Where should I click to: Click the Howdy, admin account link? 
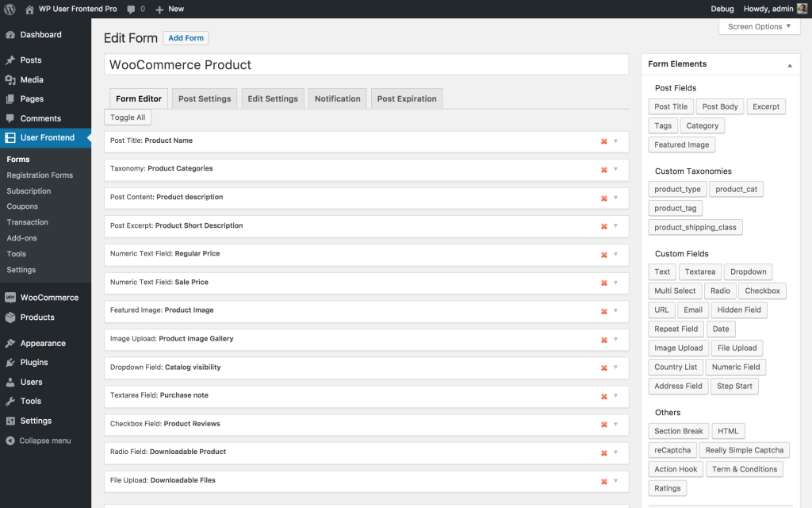pos(768,9)
